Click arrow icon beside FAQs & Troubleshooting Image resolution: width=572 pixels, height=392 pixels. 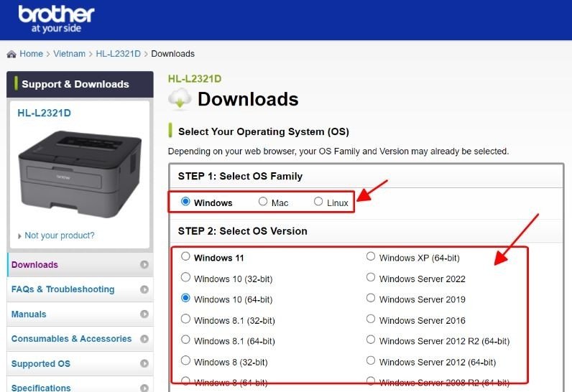pyautogui.click(x=144, y=289)
